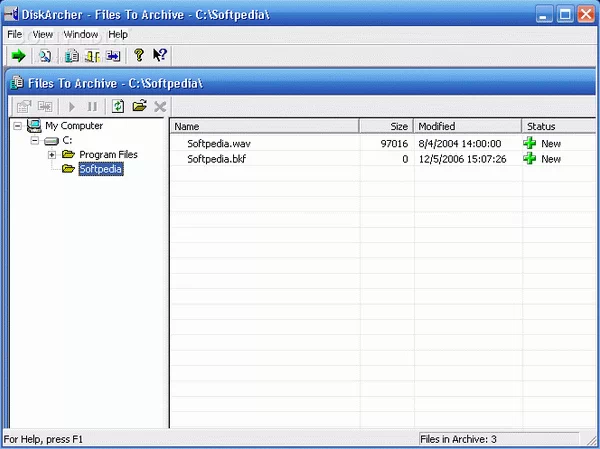Click the green plus status icon for Softpedia.bkf
600x449 pixels.
(530, 158)
